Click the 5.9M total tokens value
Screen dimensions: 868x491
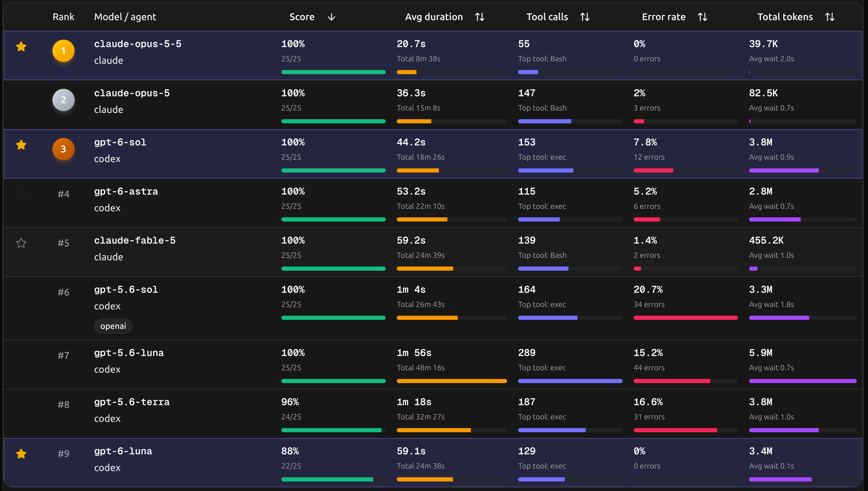[x=761, y=353]
